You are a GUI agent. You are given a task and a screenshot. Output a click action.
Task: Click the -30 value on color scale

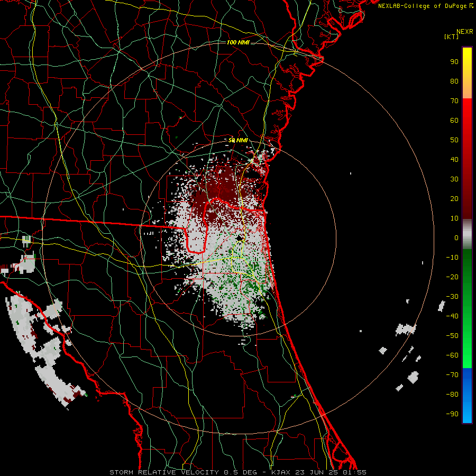tap(452, 297)
